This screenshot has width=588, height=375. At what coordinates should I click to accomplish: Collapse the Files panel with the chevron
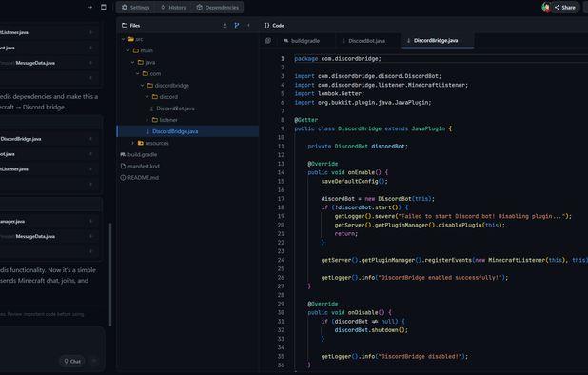[x=248, y=25]
